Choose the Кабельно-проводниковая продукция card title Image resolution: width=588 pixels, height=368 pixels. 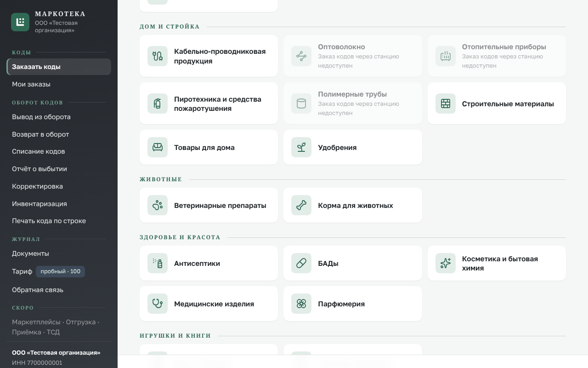220,56
